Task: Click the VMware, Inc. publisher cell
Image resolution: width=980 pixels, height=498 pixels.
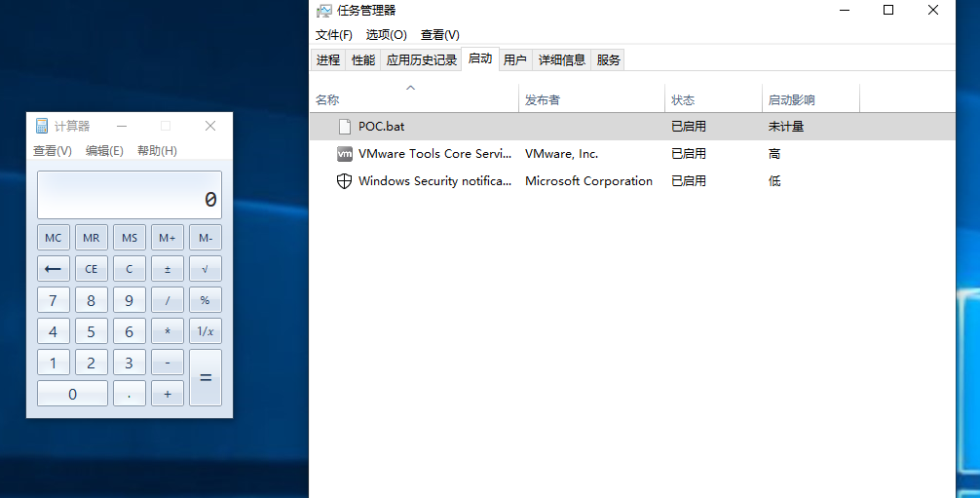Action: coord(561,154)
